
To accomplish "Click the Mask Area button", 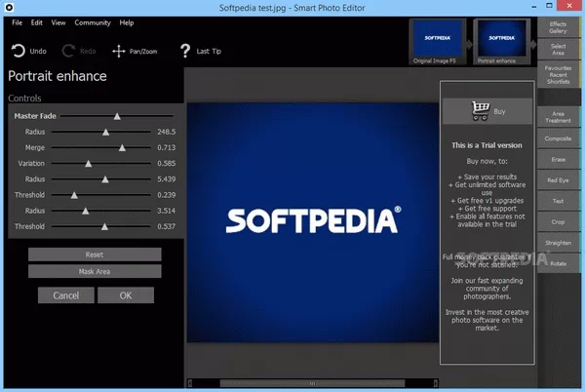I will pos(95,271).
